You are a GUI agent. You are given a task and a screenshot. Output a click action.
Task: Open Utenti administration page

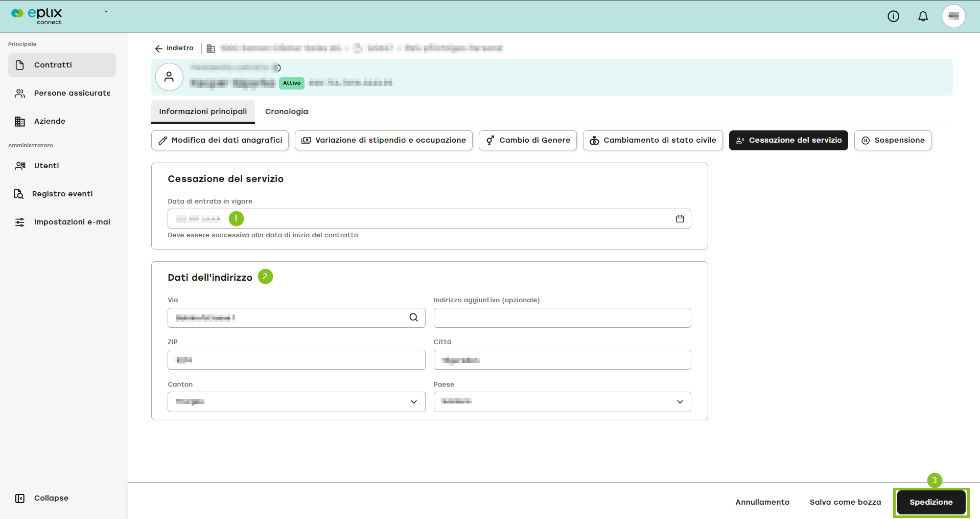tap(62, 166)
